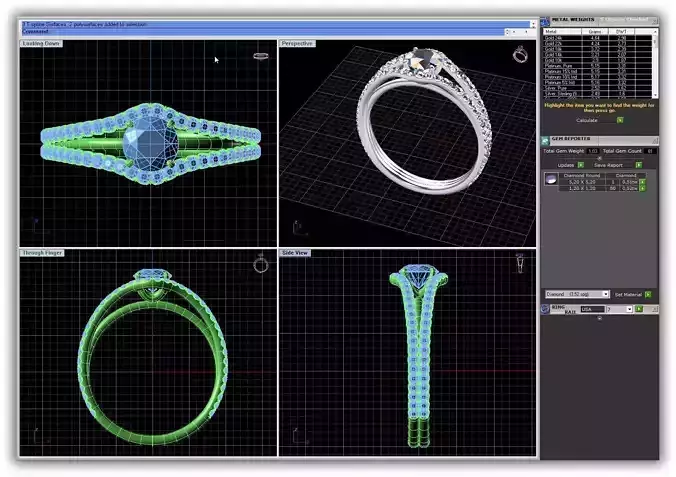This screenshot has width=676, height=477.
Task: Click the Metal Weights panel icon
Action: click(x=545, y=21)
